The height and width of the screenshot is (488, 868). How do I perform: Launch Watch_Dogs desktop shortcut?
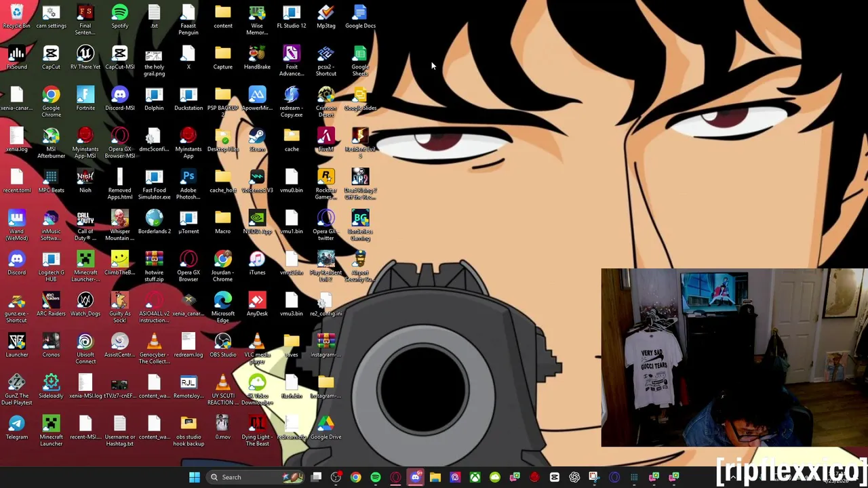point(85,304)
